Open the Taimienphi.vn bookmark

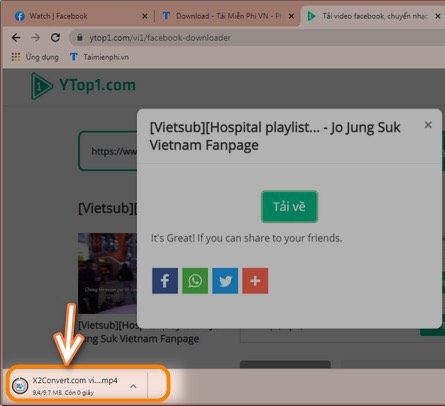99,57
